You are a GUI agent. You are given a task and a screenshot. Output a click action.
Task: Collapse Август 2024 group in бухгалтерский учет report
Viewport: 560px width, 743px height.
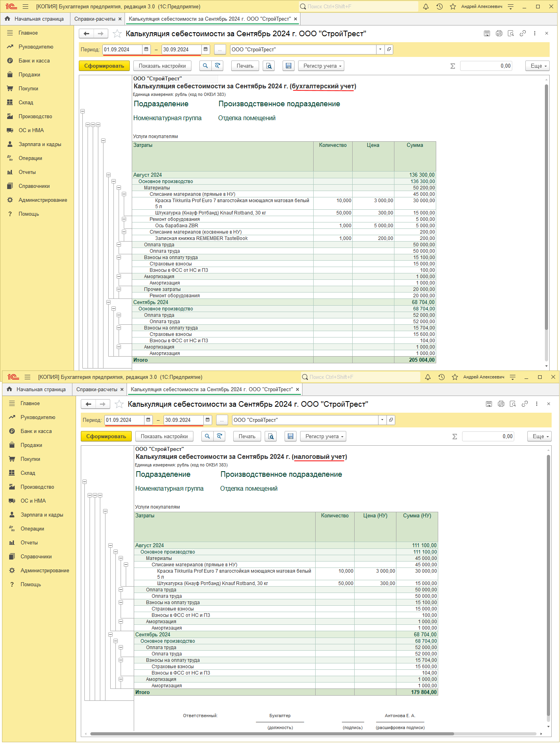point(108,175)
